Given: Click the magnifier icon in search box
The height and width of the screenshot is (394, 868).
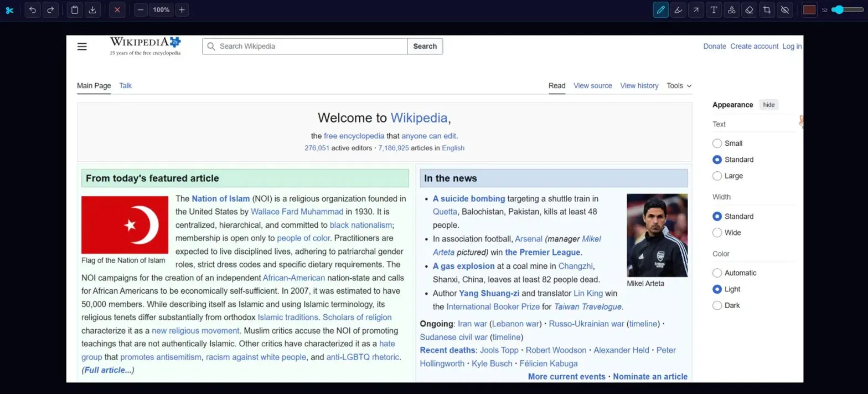Looking at the screenshot, I should click(x=211, y=47).
